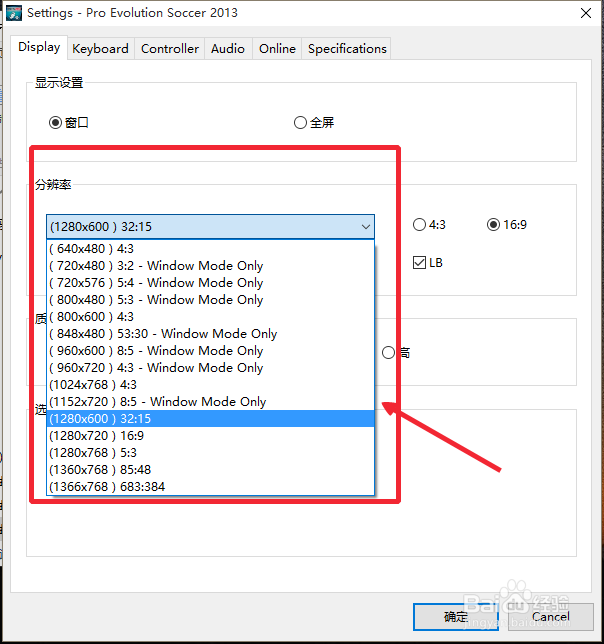
Task: Switch to the Keyboard tab
Action: tap(100, 48)
